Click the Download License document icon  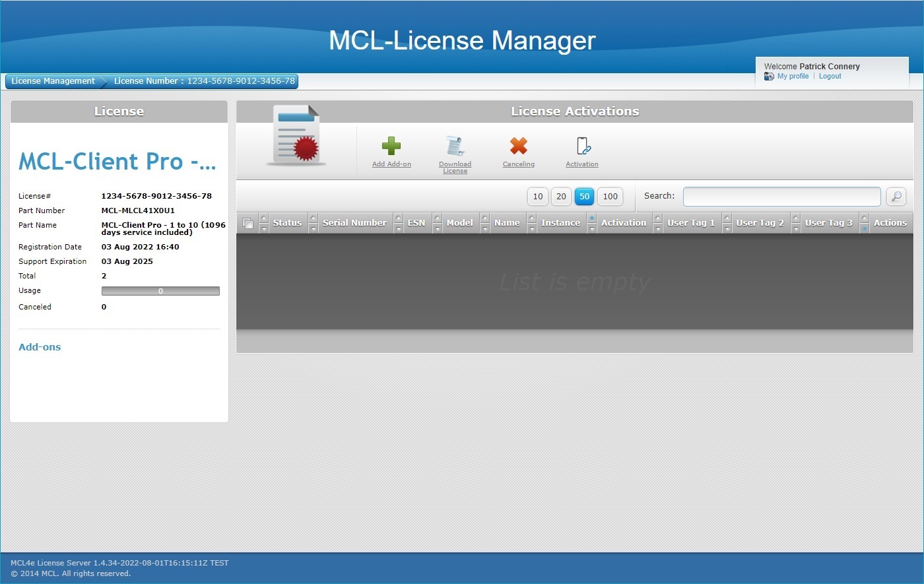(x=455, y=146)
